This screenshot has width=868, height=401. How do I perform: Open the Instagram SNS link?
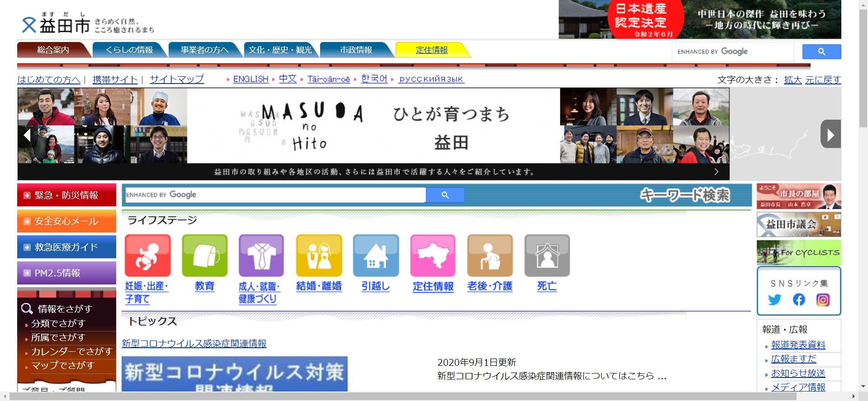[823, 300]
